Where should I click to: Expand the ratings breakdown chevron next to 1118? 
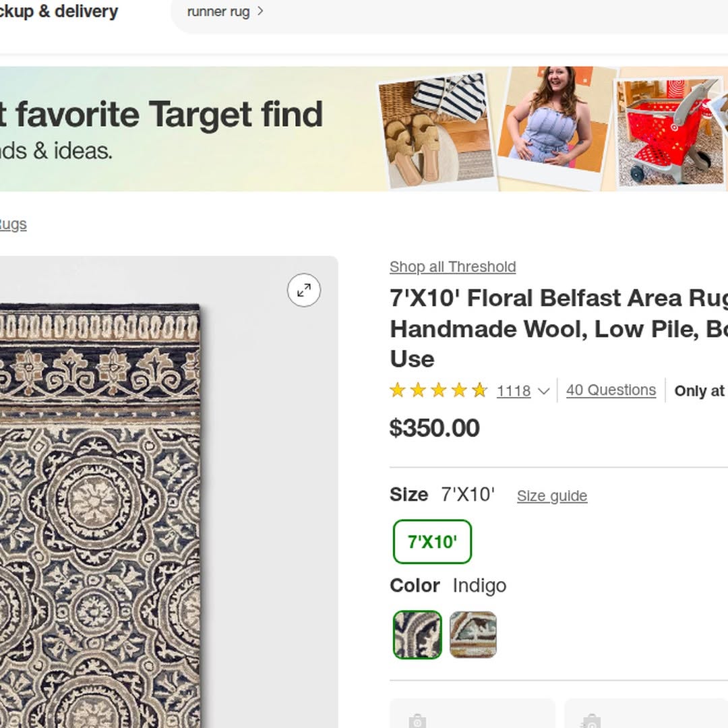click(x=543, y=391)
